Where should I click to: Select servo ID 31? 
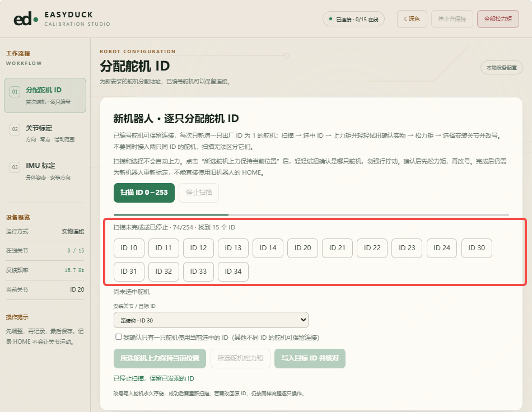129,271
